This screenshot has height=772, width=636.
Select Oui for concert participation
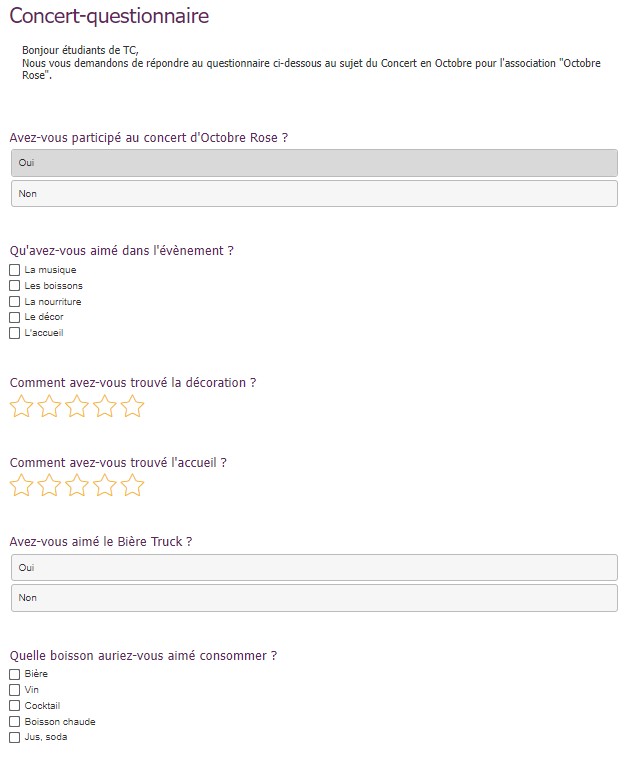(314, 163)
